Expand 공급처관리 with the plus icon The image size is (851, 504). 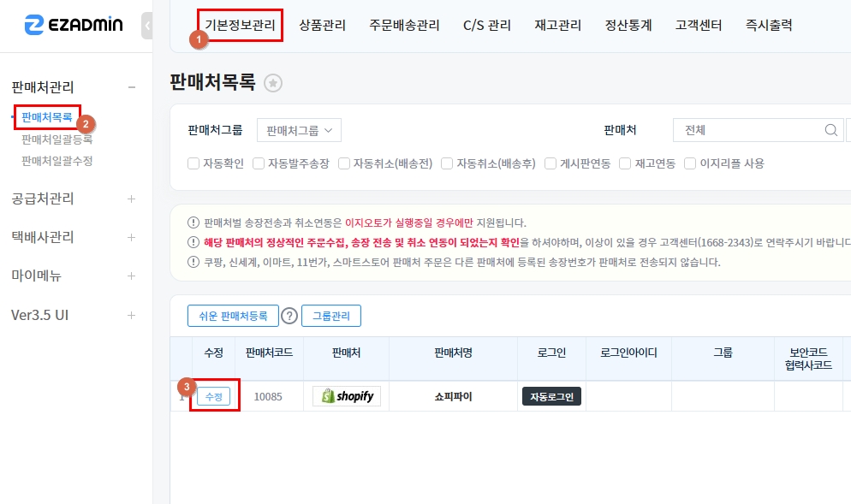131,199
